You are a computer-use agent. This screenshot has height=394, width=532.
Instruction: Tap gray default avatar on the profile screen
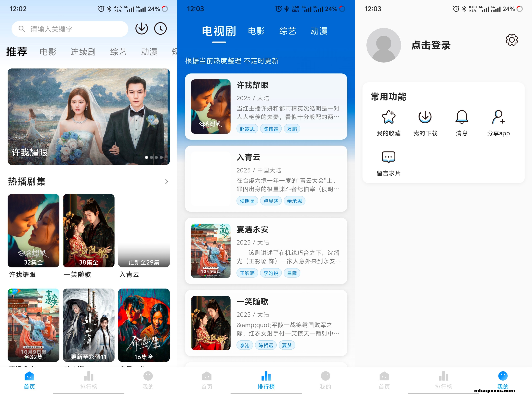pyautogui.click(x=384, y=45)
